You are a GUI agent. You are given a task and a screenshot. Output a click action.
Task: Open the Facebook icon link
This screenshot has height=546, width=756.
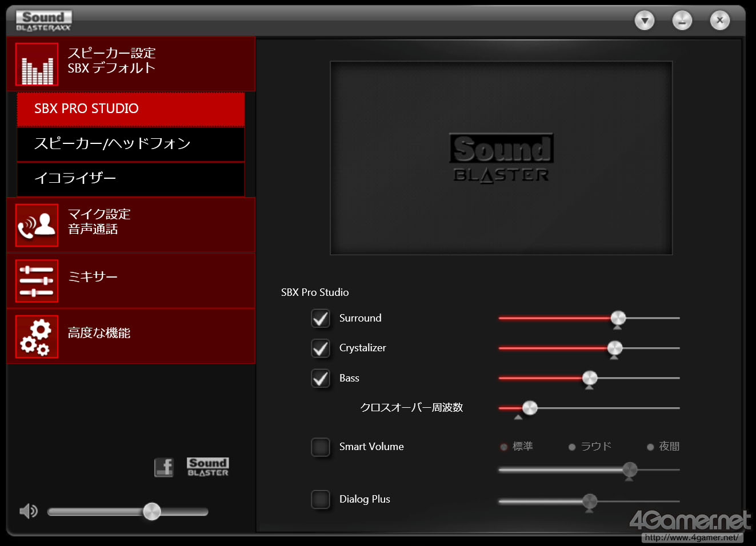[164, 467]
